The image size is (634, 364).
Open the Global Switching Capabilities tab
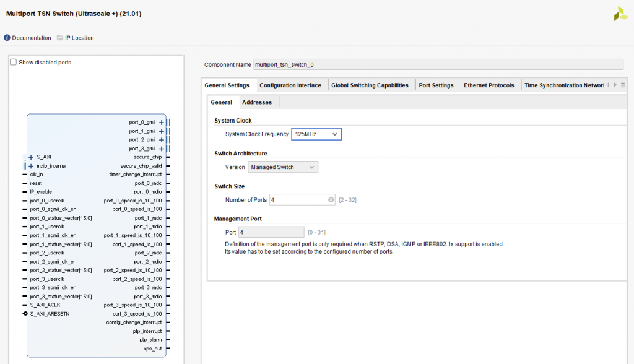pyautogui.click(x=370, y=85)
